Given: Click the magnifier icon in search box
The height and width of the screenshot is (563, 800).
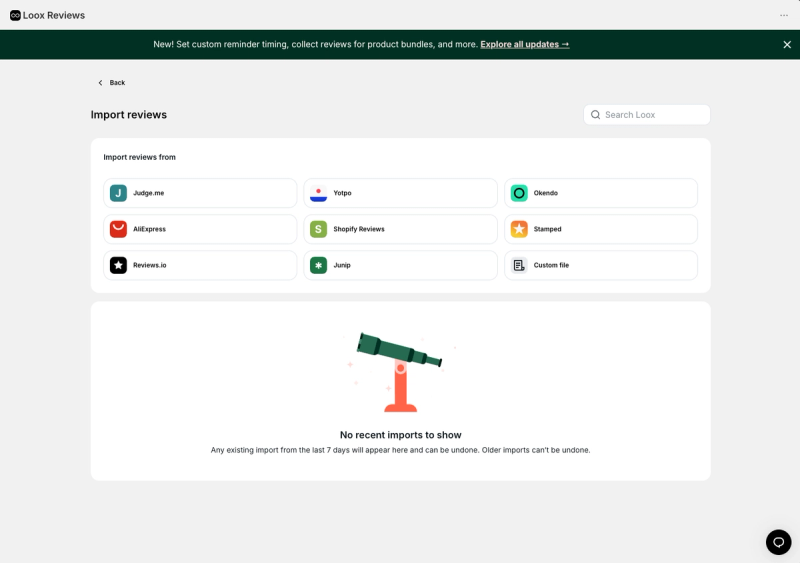Looking at the screenshot, I should click(x=595, y=115).
